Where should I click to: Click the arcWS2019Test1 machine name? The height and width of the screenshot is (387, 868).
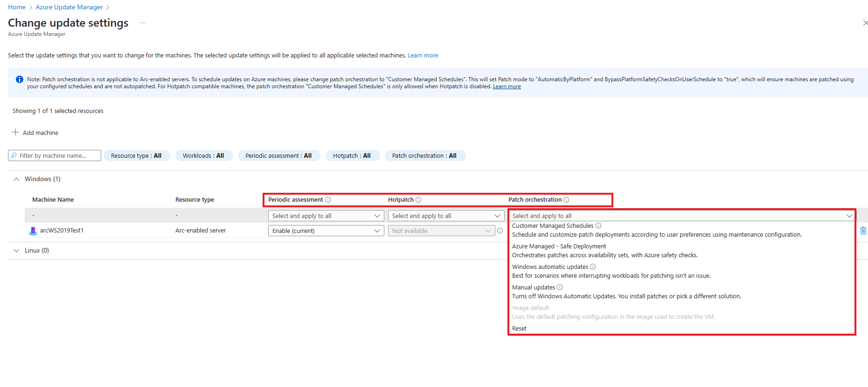62,231
